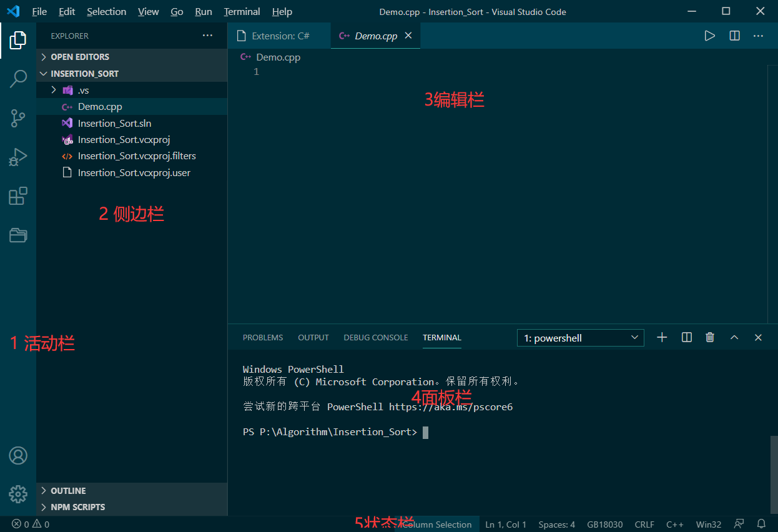The image size is (778, 532).
Task: Open the Manage gear settings
Action: 18,495
